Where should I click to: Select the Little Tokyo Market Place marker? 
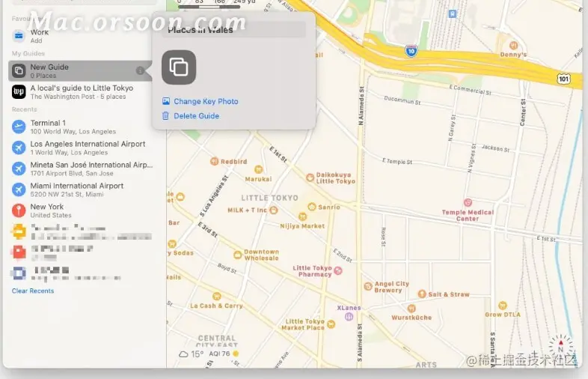331,324
